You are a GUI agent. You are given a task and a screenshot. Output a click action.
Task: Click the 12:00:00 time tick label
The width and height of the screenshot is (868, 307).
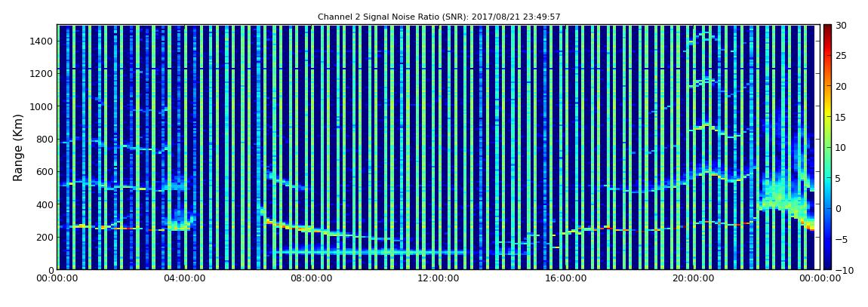[x=439, y=279]
